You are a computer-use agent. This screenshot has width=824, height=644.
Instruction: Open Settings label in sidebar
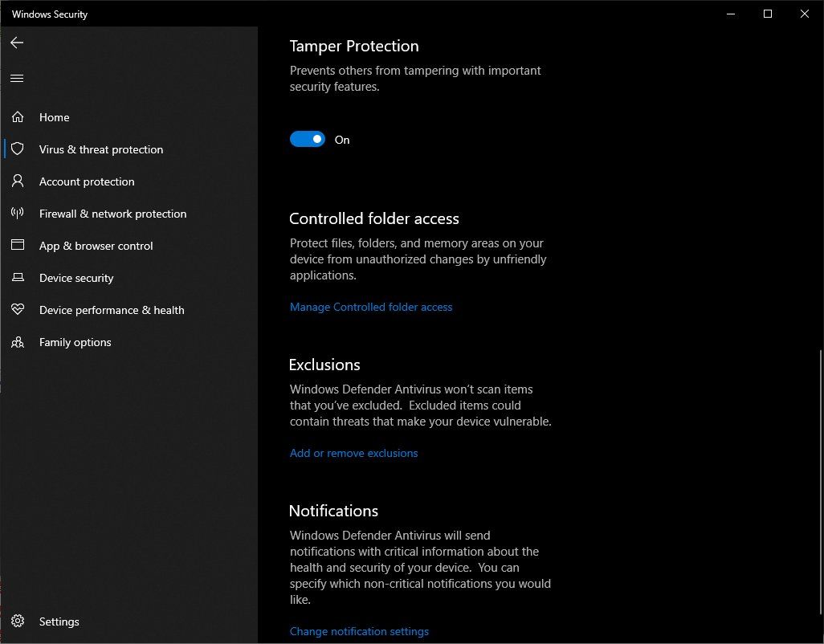[x=59, y=622]
